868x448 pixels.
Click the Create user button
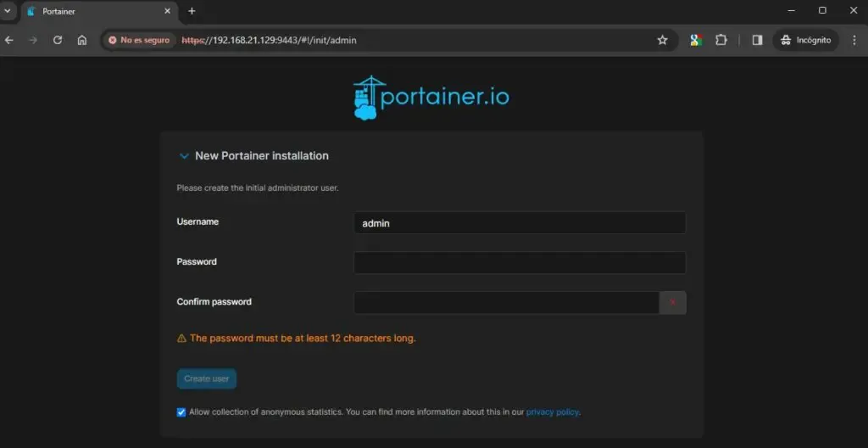(207, 378)
